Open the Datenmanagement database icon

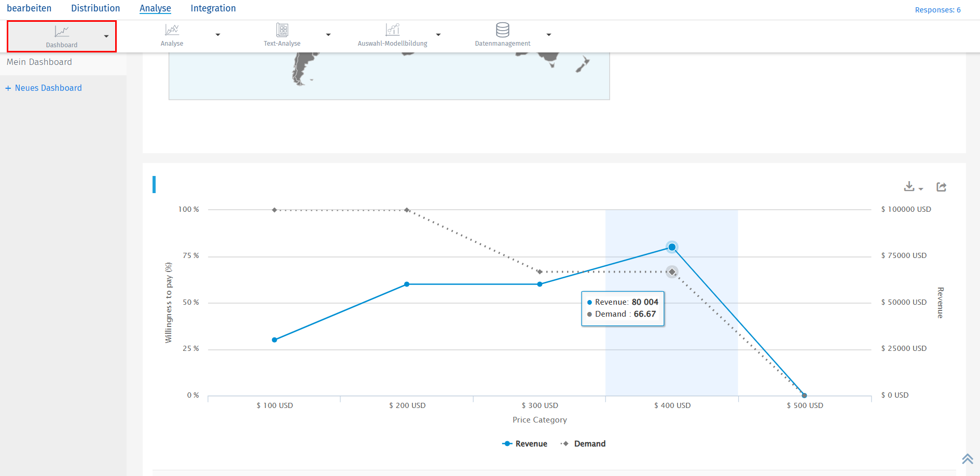(502, 30)
